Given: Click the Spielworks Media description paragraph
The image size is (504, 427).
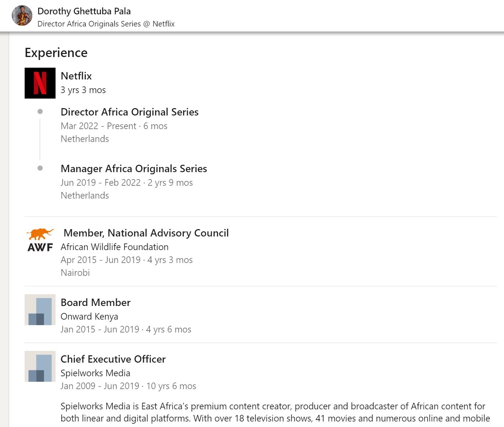Looking at the screenshot, I should pos(275,412).
